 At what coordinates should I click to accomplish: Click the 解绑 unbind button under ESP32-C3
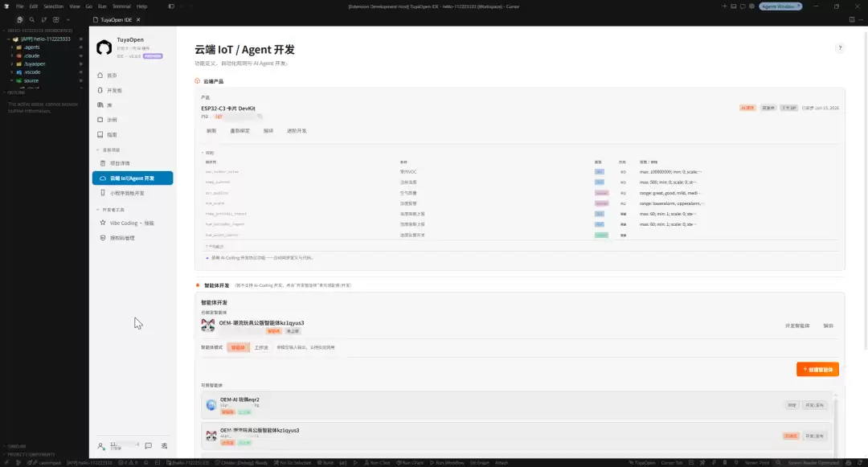pos(268,131)
